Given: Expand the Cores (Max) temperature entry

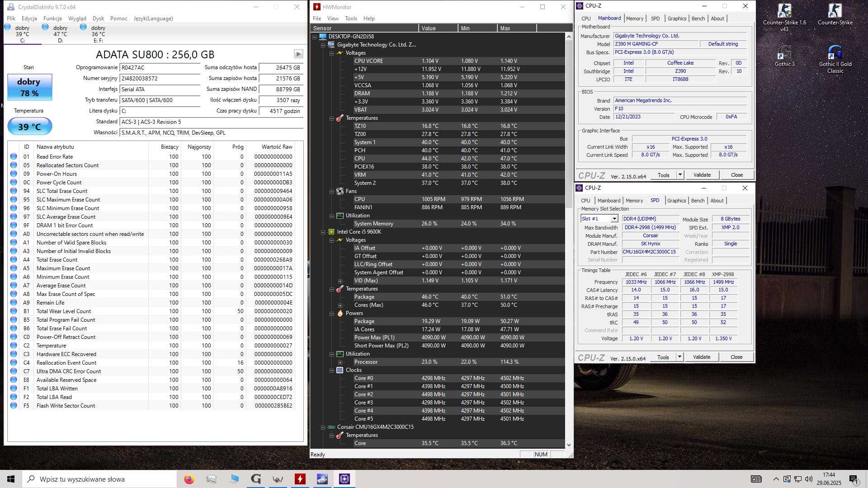Looking at the screenshot, I should (x=340, y=305).
